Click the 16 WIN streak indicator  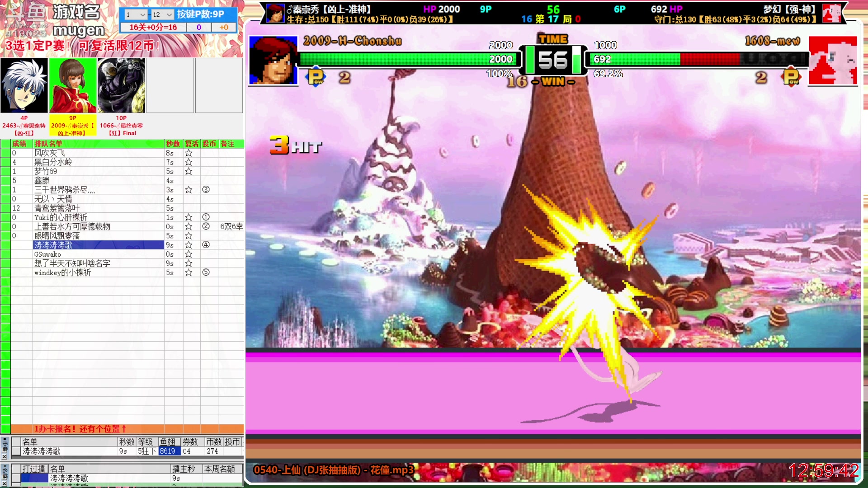click(540, 81)
